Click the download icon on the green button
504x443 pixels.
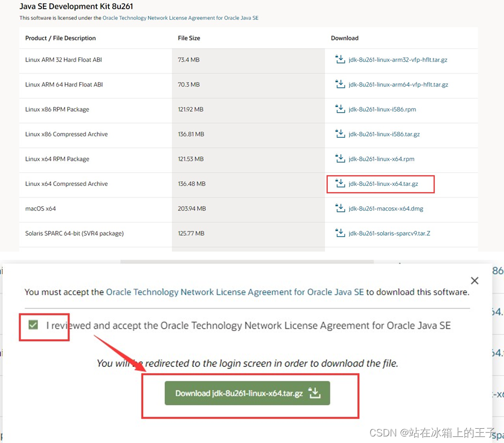315,393
